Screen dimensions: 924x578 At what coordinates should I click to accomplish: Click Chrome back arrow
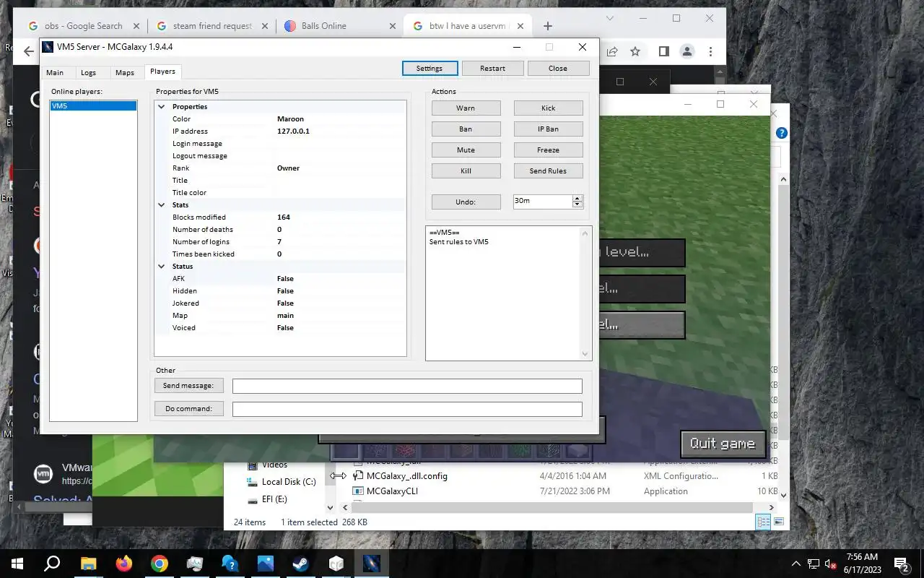(x=28, y=51)
